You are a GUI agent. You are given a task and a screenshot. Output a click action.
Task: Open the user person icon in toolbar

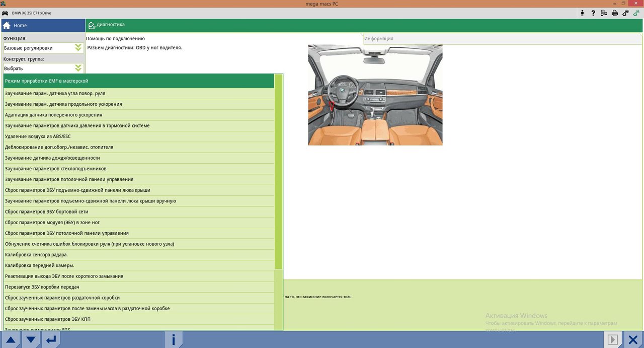tap(583, 13)
